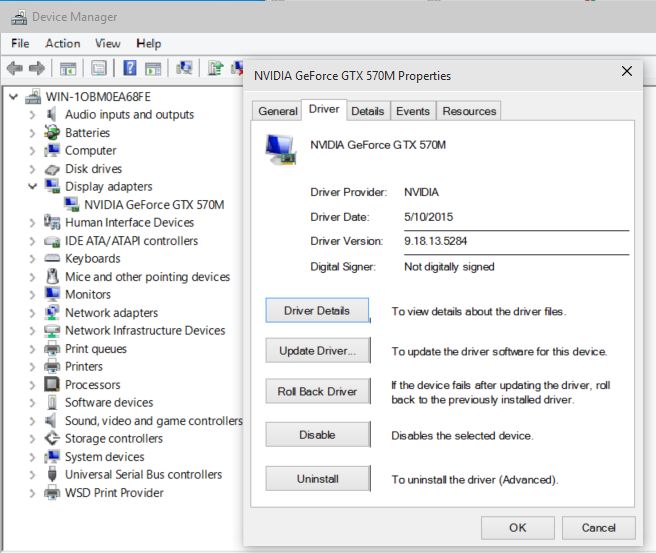Screen dimensions: 656x553
Task: Click the Storage controllers icon
Action: 52,438
